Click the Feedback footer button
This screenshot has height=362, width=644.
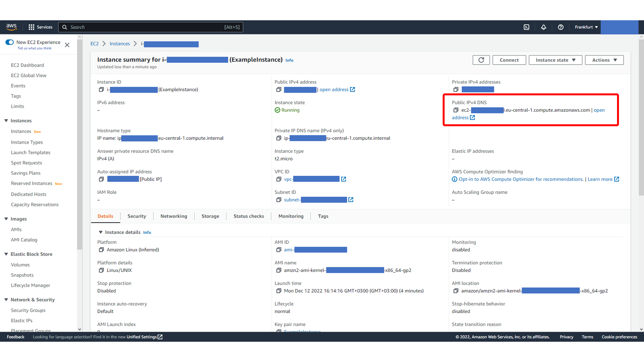pos(15,337)
